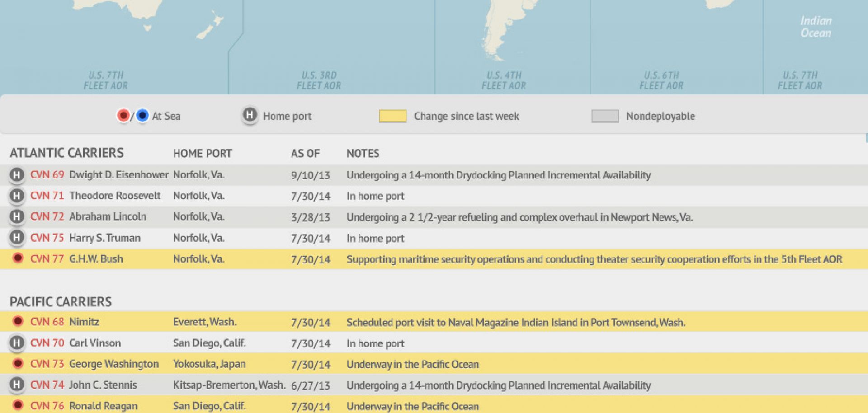Select CVN 77 hull number
The height and width of the screenshot is (413, 868).
click(x=47, y=259)
